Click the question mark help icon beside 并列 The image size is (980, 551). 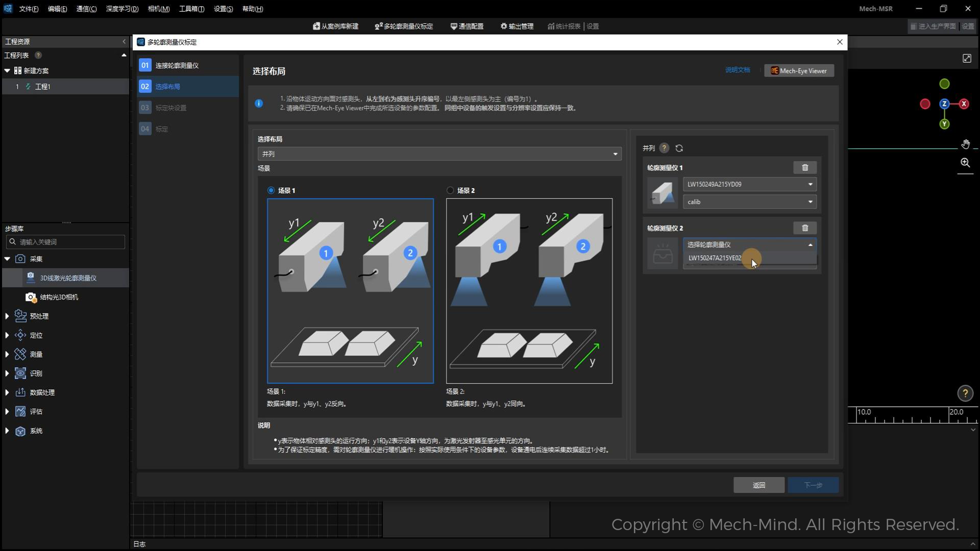pos(664,148)
